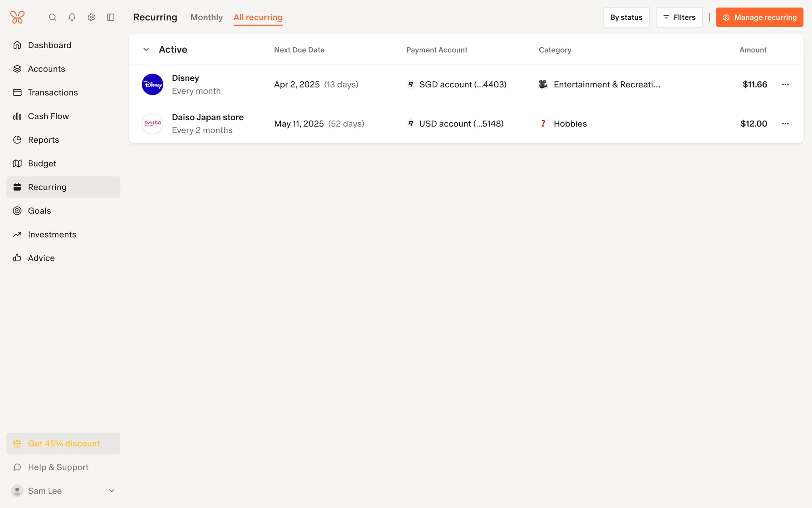This screenshot has height=508, width=812.
Task: Switch to the Monthly tab
Action: pos(206,17)
